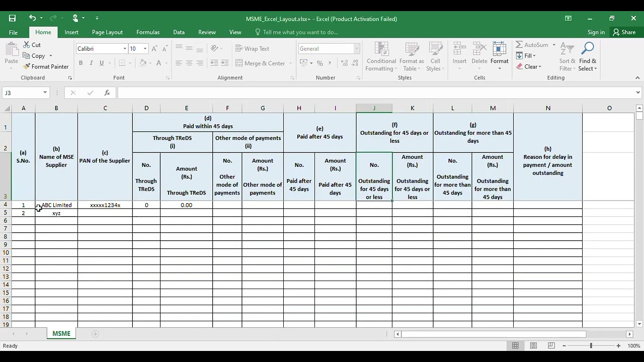
Task: Toggle Wrap Text
Action: [253, 49]
